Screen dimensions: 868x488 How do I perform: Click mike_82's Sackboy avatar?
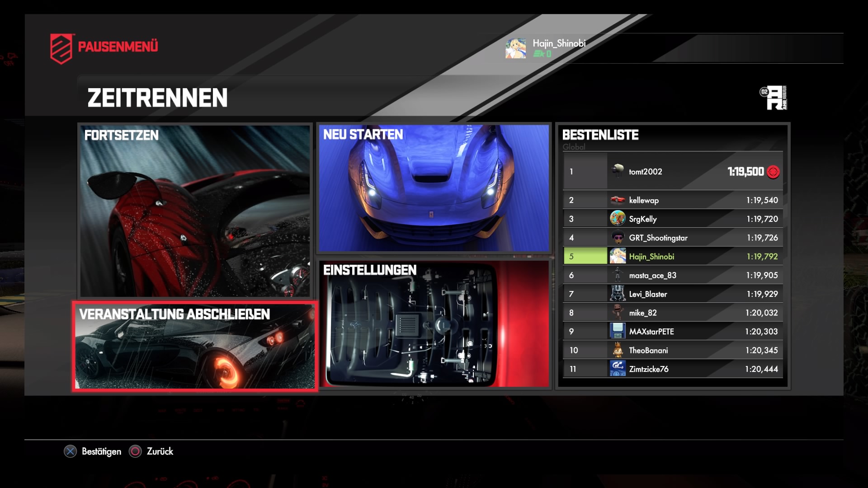(618, 312)
